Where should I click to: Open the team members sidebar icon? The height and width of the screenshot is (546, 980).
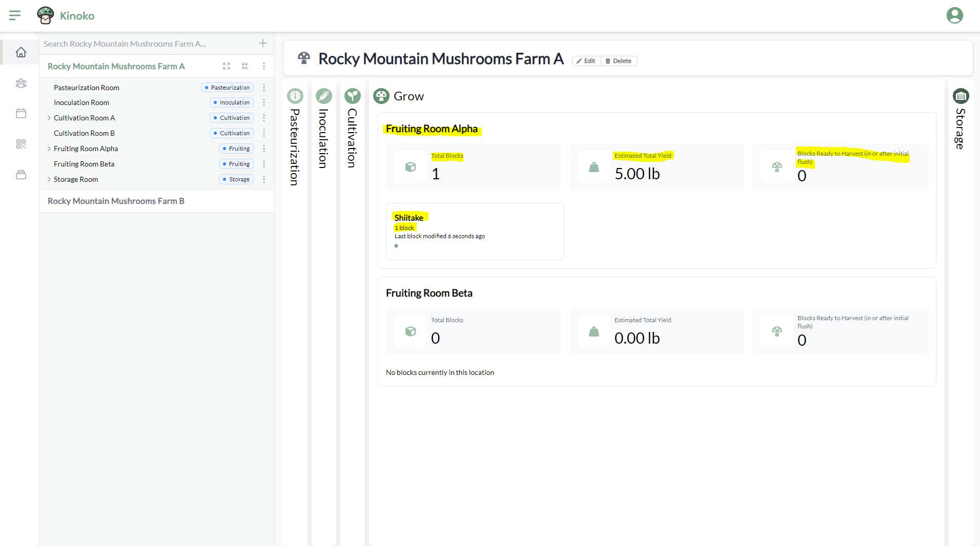pyautogui.click(x=21, y=83)
